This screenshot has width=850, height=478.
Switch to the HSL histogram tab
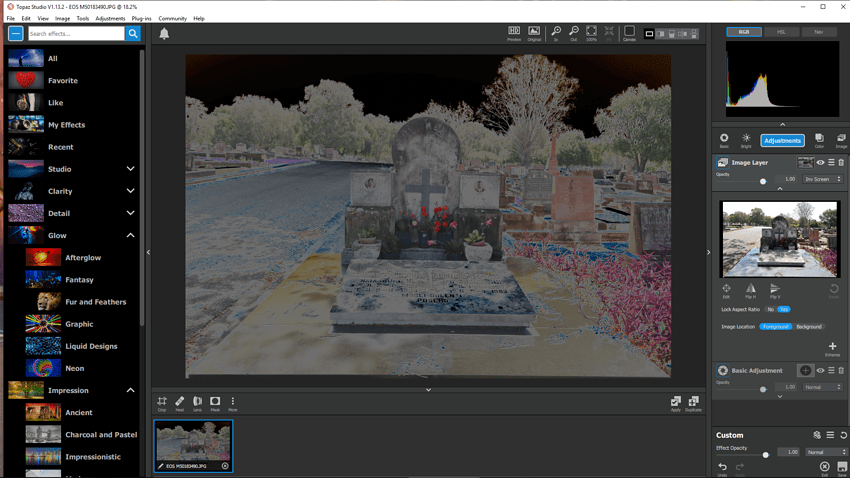pyautogui.click(x=781, y=32)
